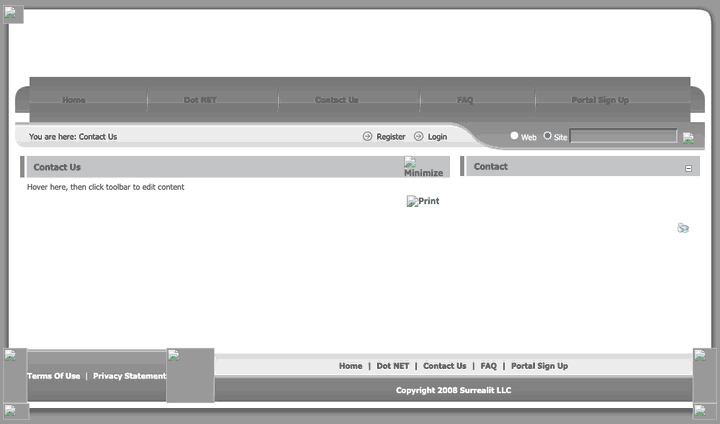The height and width of the screenshot is (424, 720).
Task: Go to the FAQ navigation tab
Action: tap(465, 100)
